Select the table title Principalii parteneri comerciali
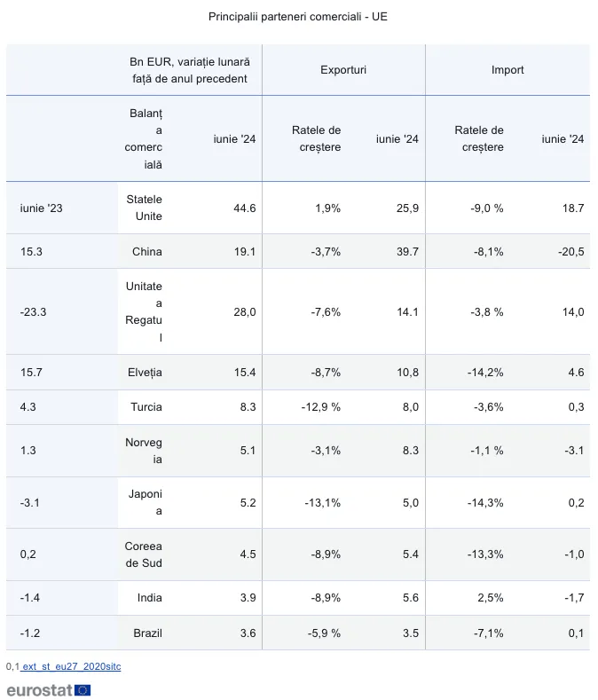 pyautogui.click(x=298, y=17)
